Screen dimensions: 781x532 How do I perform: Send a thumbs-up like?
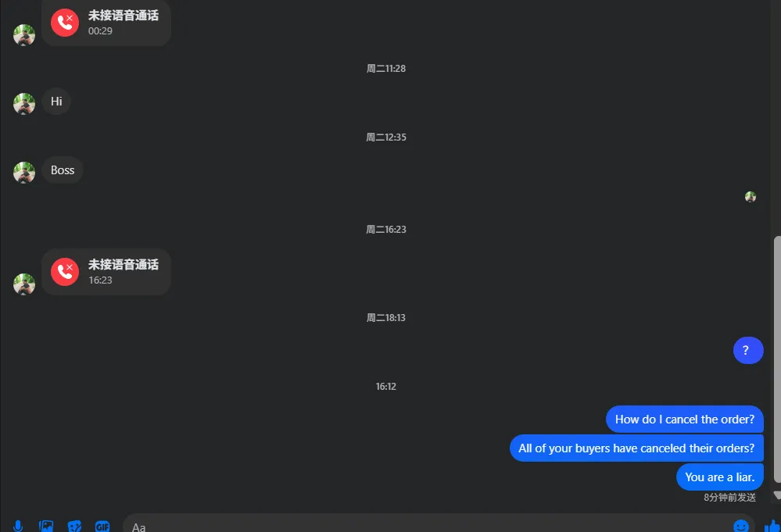click(772, 526)
